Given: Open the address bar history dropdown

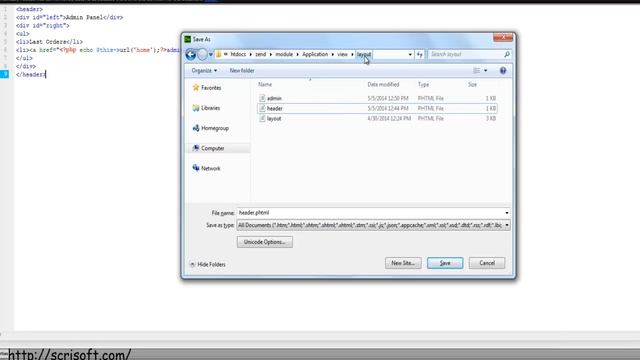Looking at the screenshot, I should [x=410, y=54].
